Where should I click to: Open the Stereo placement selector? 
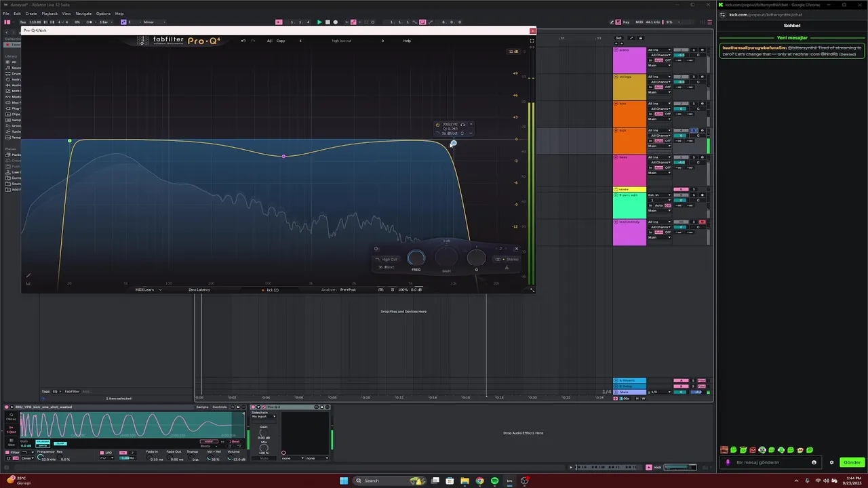pyautogui.click(x=507, y=260)
